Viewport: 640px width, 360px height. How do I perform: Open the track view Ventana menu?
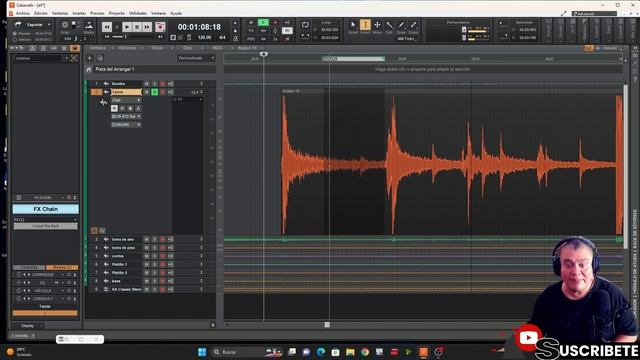pyautogui.click(x=98, y=48)
